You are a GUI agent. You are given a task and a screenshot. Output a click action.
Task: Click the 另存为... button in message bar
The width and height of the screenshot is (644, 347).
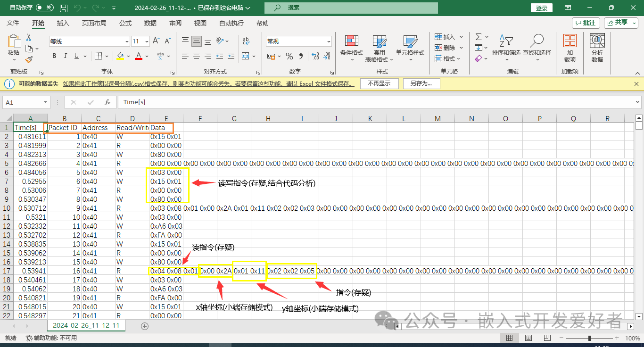tap(421, 83)
